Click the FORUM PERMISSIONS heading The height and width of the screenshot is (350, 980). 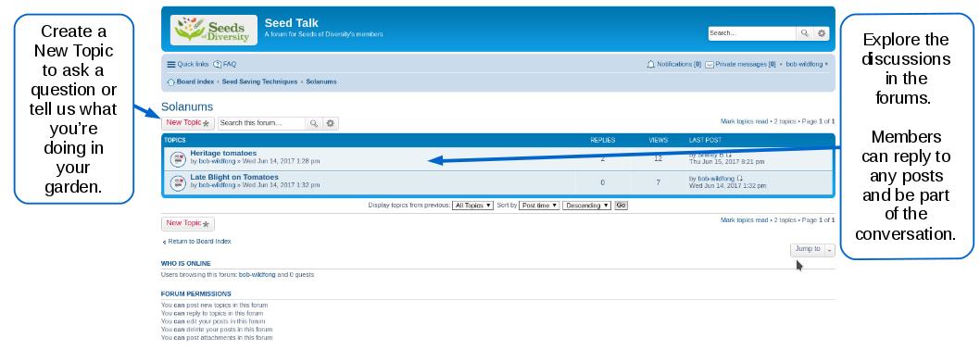pos(196,294)
